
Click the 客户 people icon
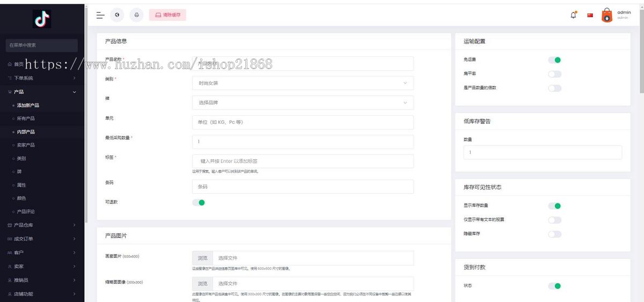click(10, 253)
